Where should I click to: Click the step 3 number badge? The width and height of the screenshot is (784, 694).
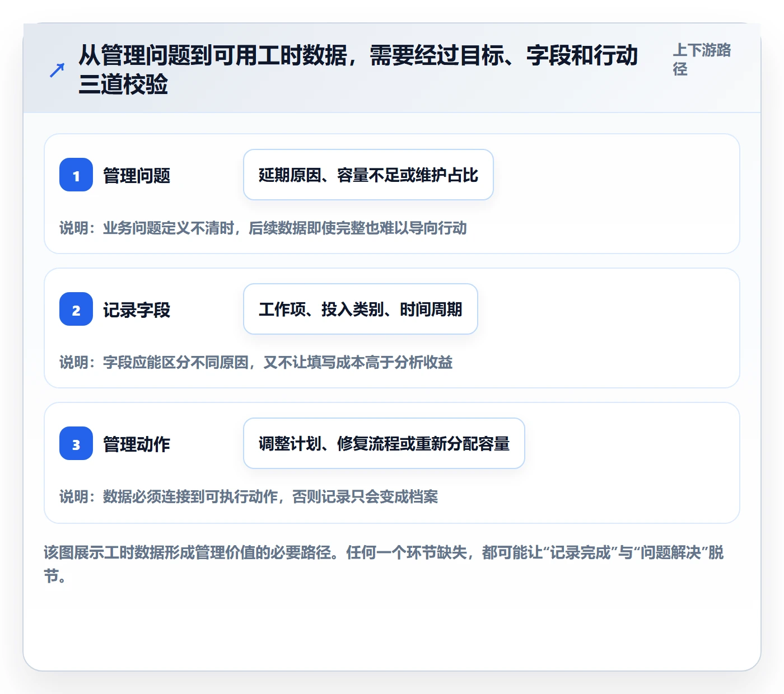click(76, 443)
